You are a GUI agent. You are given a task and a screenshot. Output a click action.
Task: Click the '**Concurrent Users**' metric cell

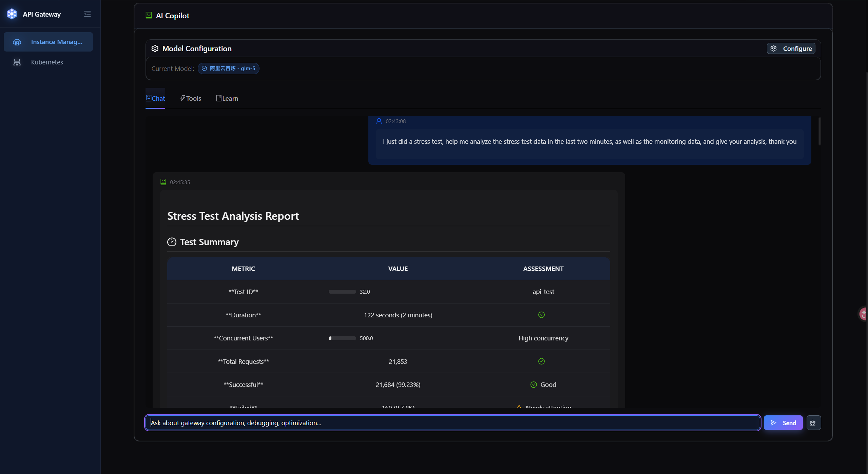(243, 338)
